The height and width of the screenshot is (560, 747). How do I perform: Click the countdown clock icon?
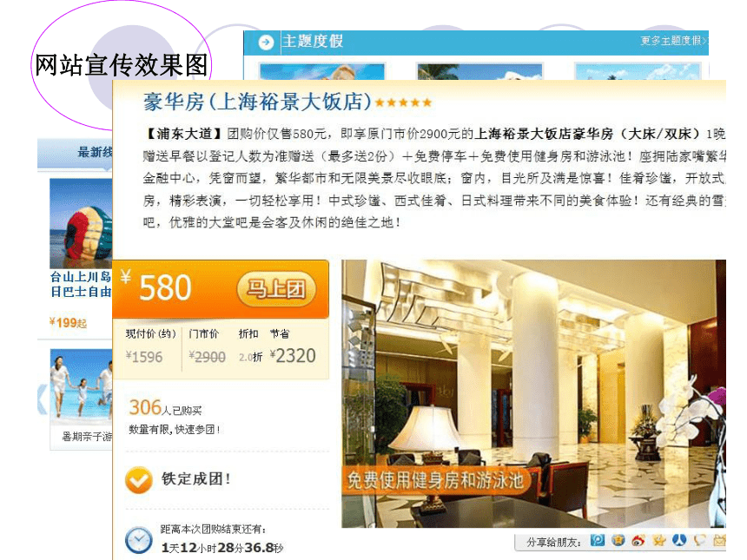tap(139, 541)
